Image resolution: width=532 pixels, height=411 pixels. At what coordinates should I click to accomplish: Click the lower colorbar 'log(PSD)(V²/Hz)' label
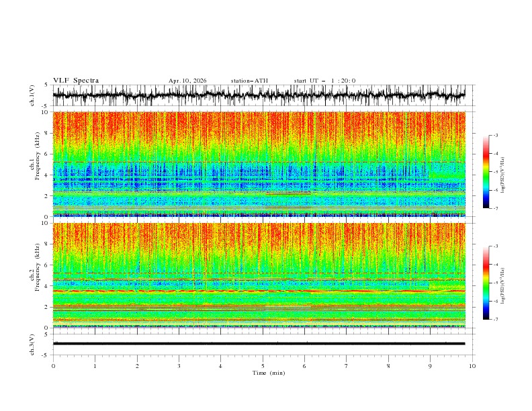pos(502,286)
